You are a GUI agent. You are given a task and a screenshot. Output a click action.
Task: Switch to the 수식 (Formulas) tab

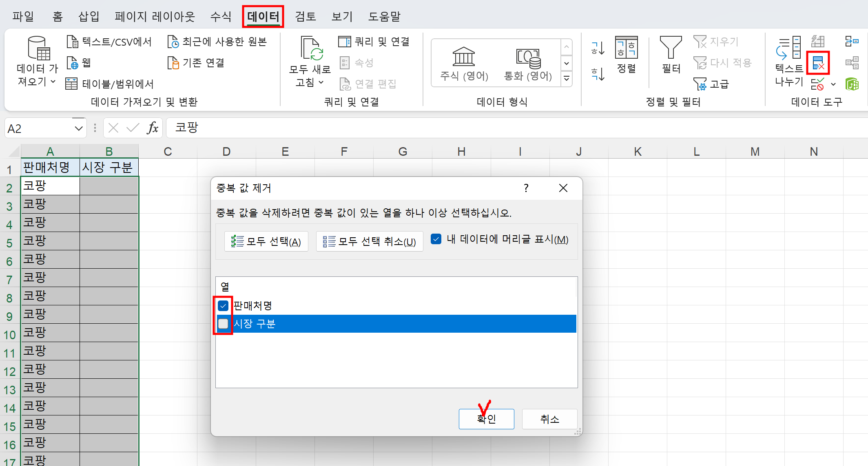pos(221,16)
